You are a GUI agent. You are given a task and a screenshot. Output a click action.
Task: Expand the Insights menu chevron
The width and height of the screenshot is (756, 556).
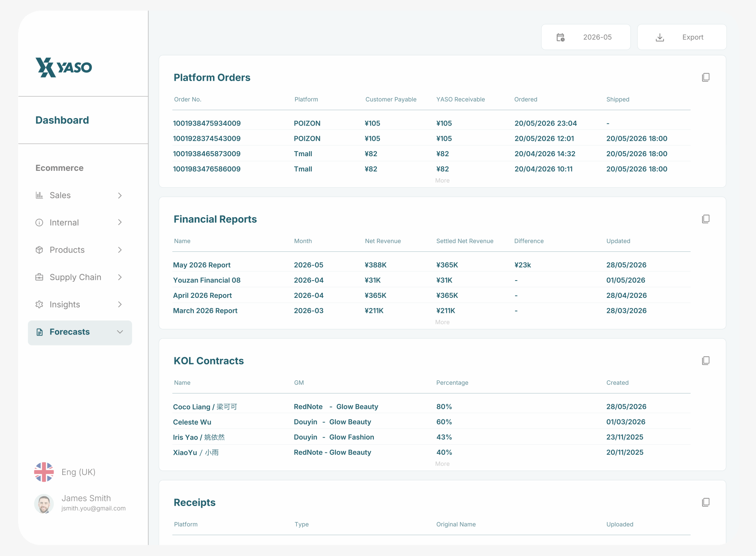(x=120, y=305)
